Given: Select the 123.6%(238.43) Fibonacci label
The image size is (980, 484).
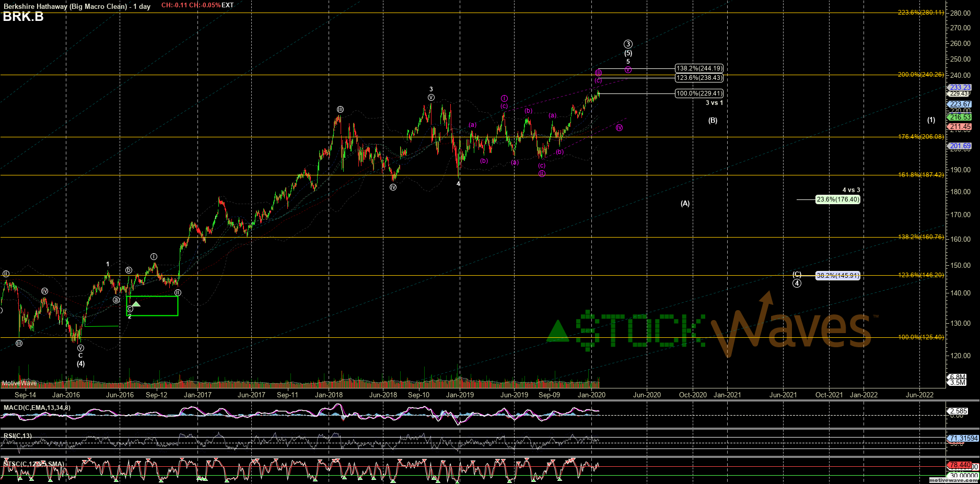Looking at the screenshot, I should pos(699,78).
